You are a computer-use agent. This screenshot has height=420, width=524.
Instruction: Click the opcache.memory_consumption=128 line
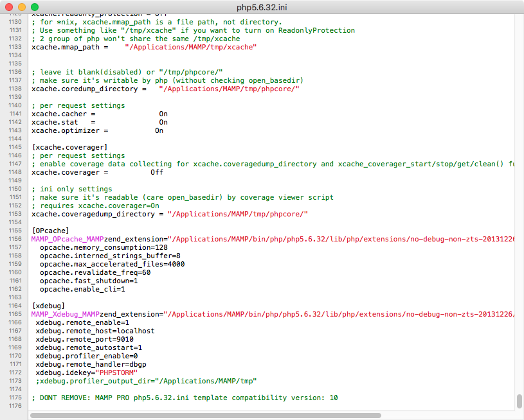[104, 247]
